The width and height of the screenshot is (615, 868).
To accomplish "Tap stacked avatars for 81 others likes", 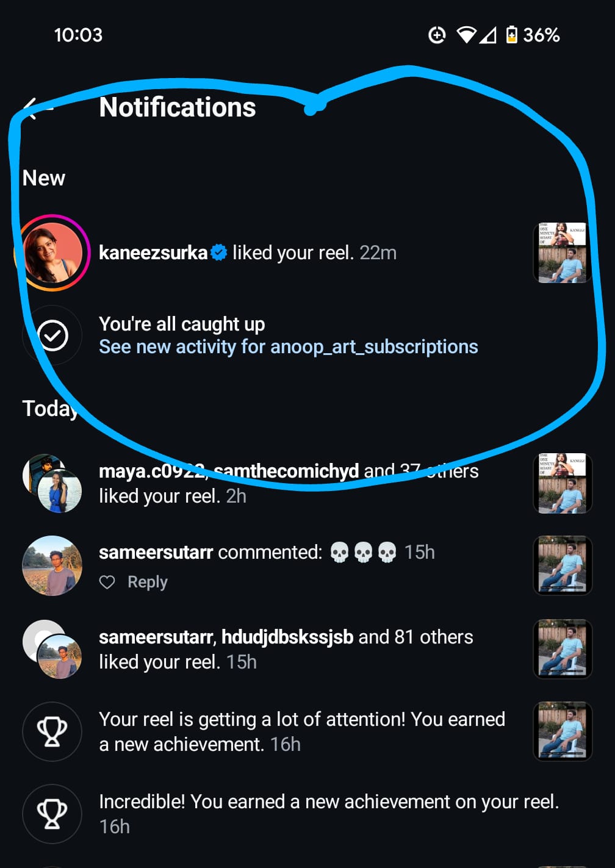I will tap(52, 649).
